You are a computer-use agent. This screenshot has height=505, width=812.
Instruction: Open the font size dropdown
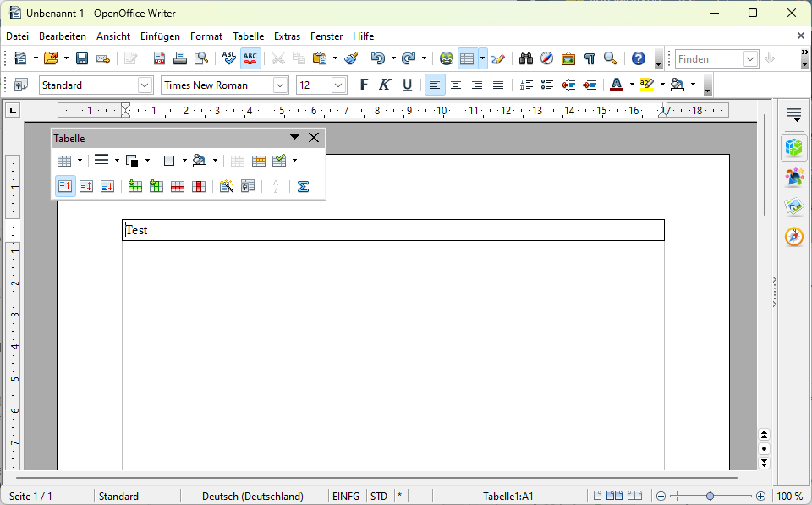tap(338, 85)
